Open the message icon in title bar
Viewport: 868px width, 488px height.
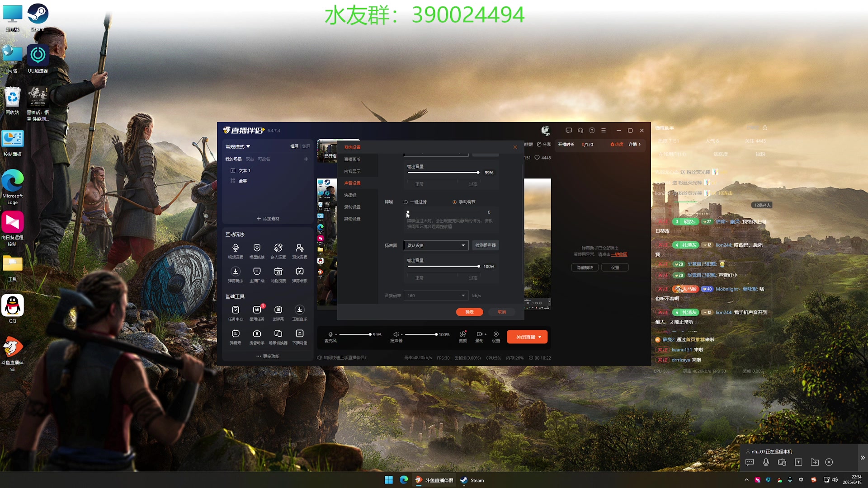coord(569,131)
